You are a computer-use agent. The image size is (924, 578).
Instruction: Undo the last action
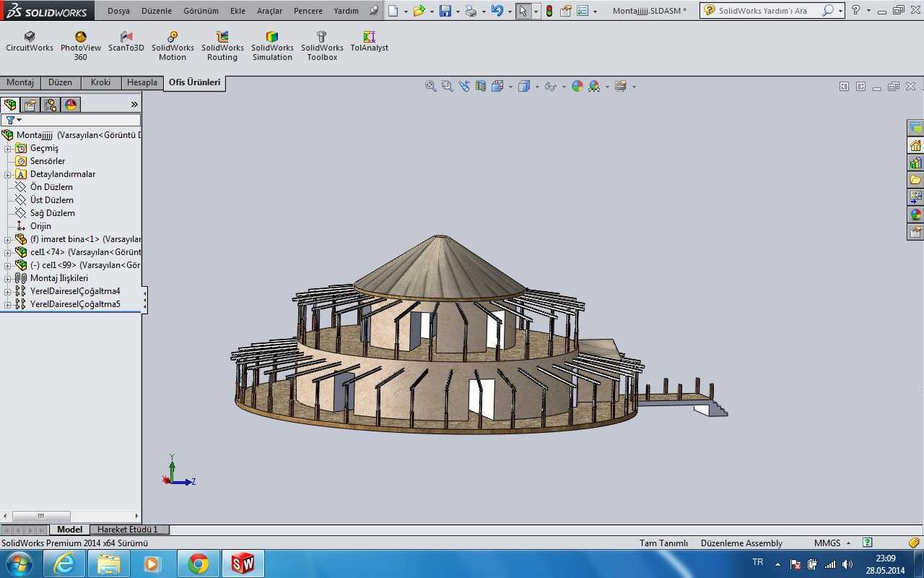[497, 11]
